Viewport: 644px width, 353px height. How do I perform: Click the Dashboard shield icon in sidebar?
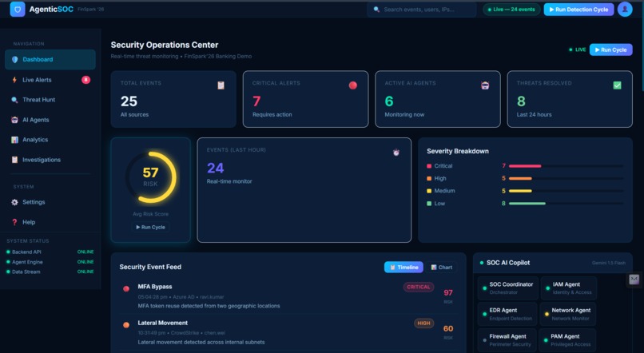tap(15, 60)
